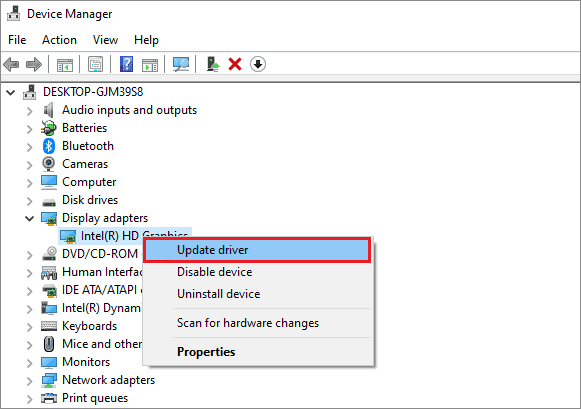The width and height of the screenshot is (581, 409).
Task: Choose Uninstall device from context menu
Action: (258, 294)
